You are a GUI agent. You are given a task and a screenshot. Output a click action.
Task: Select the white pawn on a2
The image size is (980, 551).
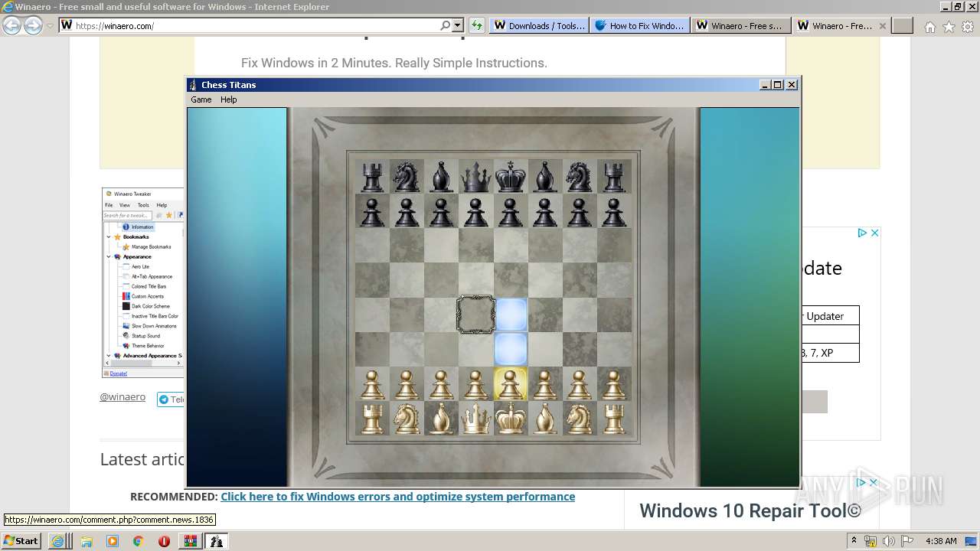coord(373,384)
